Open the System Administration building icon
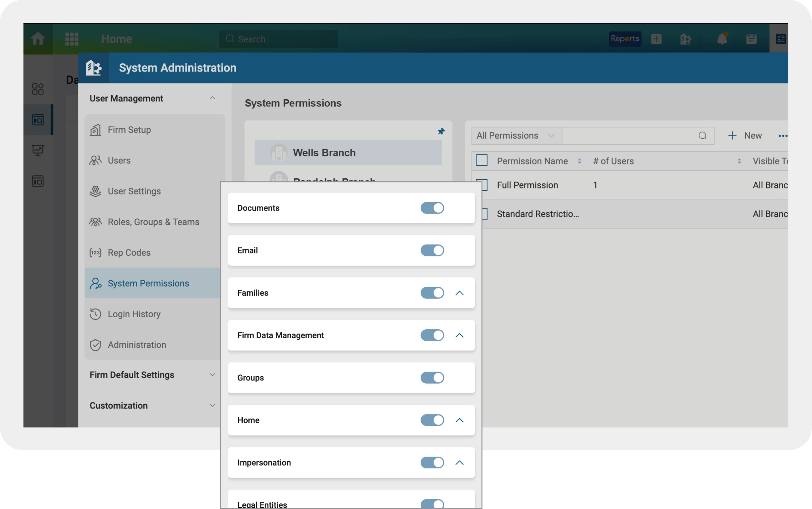The height and width of the screenshot is (509, 812). (94, 68)
